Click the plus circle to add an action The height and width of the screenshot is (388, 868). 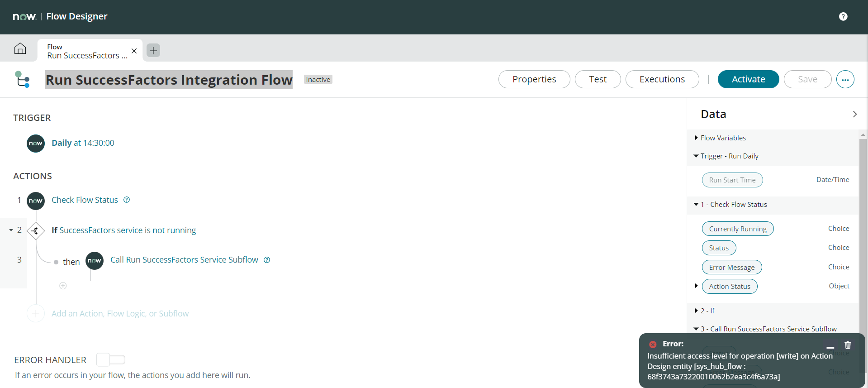pyautogui.click(x=36, y=313)
